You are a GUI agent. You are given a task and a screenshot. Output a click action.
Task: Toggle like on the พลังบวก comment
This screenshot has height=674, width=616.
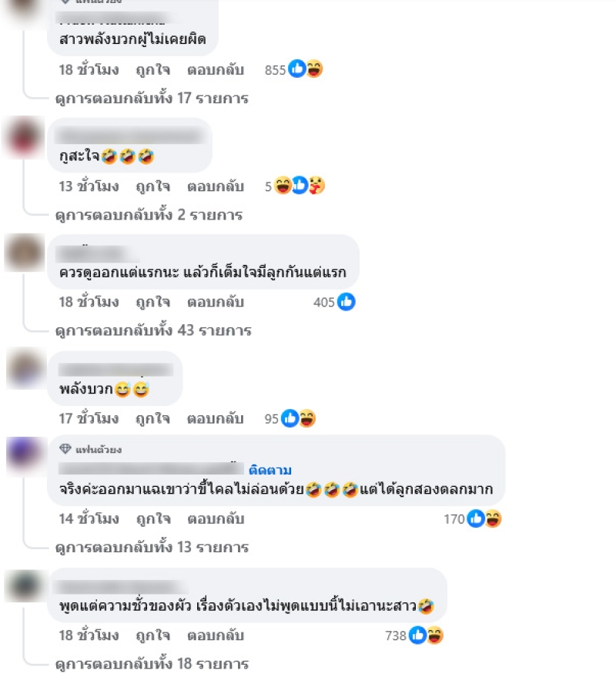coord(152,418)
